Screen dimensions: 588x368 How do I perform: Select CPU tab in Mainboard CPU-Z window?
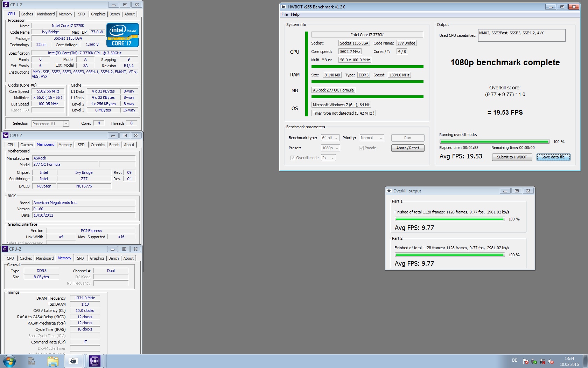click(11, 145)
